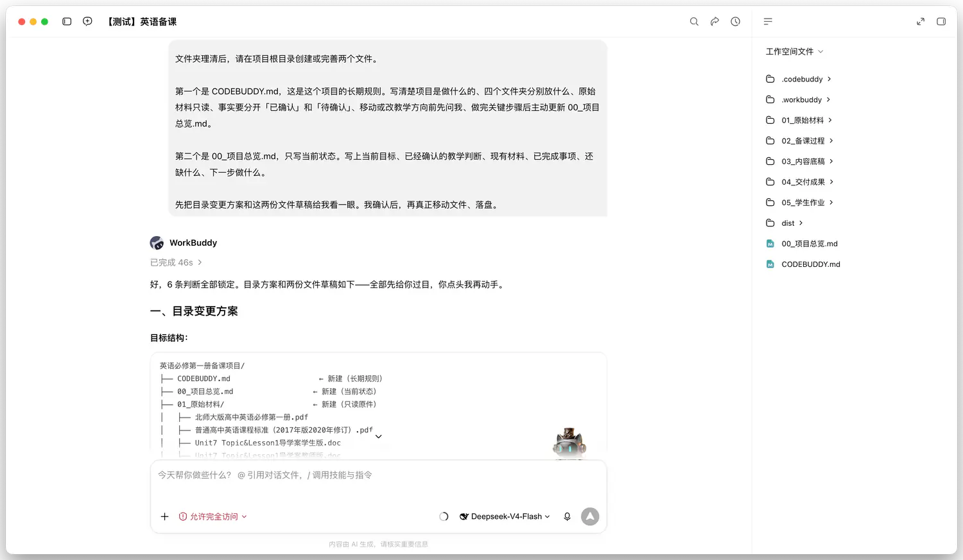Click the WorkBuddy name label
Image resolution: width=963 pixels, height=560 pixels.
(x=193, y=242)
